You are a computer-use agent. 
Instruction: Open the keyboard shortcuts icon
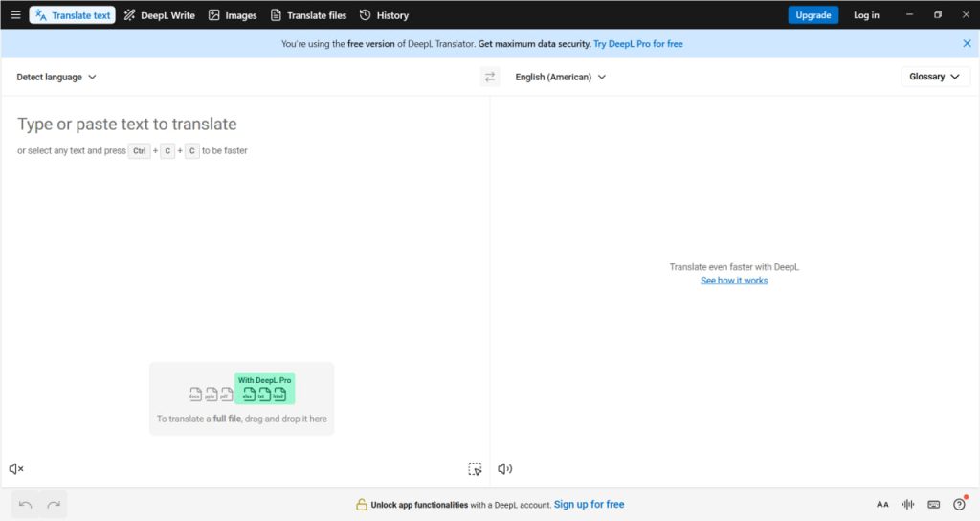[x=934, y=505]
